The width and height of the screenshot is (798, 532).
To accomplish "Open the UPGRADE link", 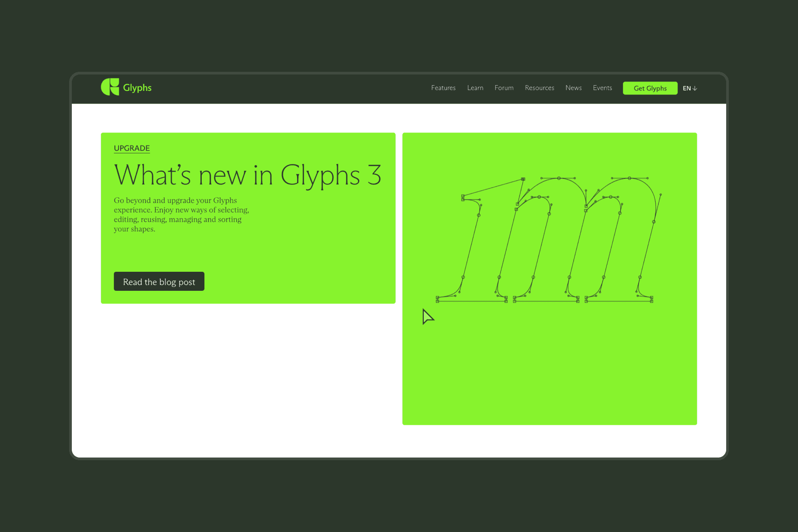I will [132, 148].
